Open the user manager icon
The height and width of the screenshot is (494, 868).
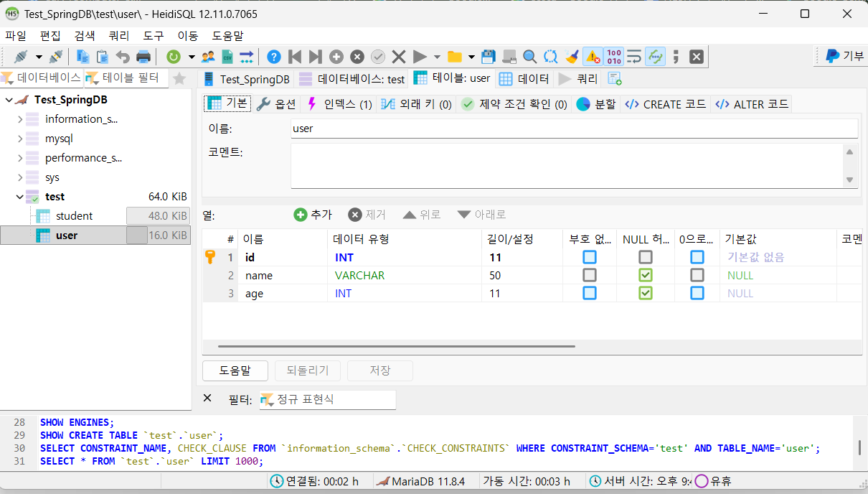[x=209, y=56]
